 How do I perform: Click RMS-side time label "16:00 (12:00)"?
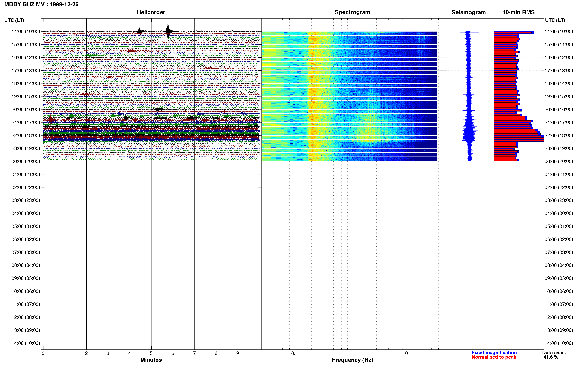pyautogui.click(x=559, y=57)
